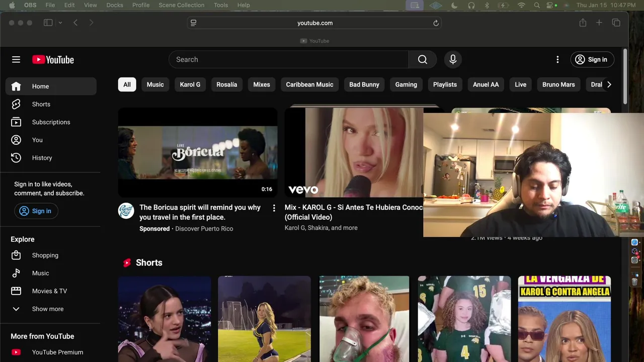Go to Home in the sidebar
The width and height of the screenshot is (644, 362).
pos(51,86)
